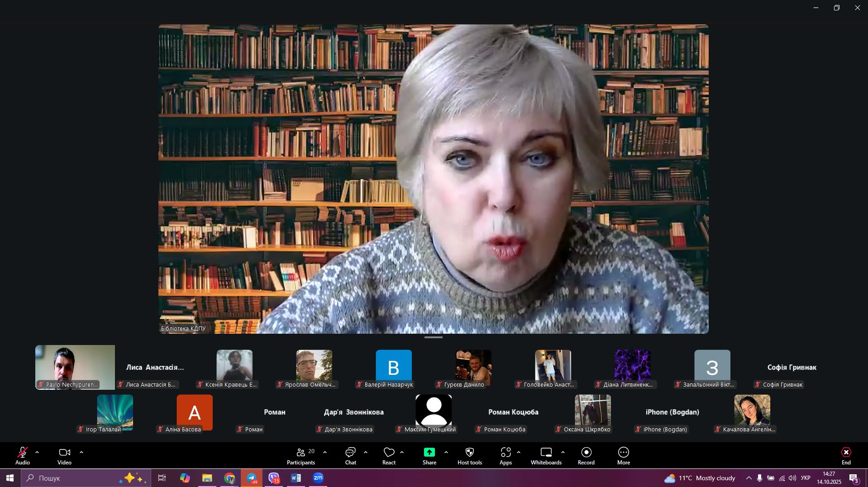Viewport: 868px width, 487px height.
Task: Expand the arrow next to Share
Action: (x=446, y=452)
